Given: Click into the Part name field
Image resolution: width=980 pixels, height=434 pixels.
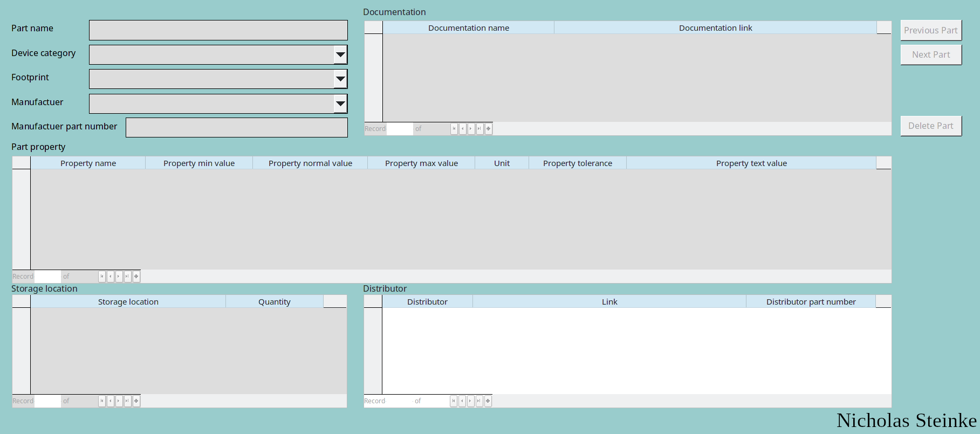Looking at the screenshot, I should pyautogui.click(x=218, y=30).
